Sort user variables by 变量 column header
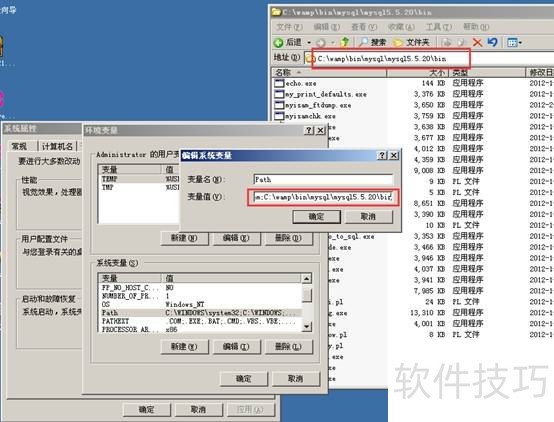This screenshot has width=554, height=422. coord(130,170)
